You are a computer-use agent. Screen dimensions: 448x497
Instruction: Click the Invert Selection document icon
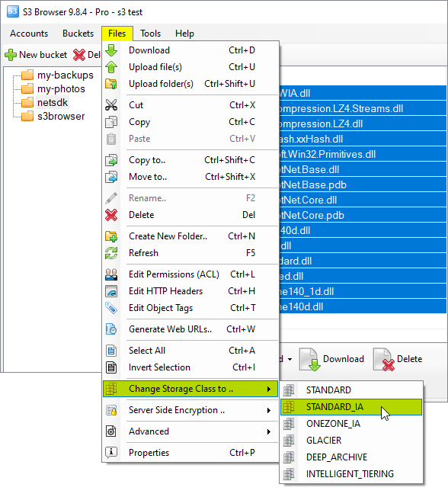(111, 367)
